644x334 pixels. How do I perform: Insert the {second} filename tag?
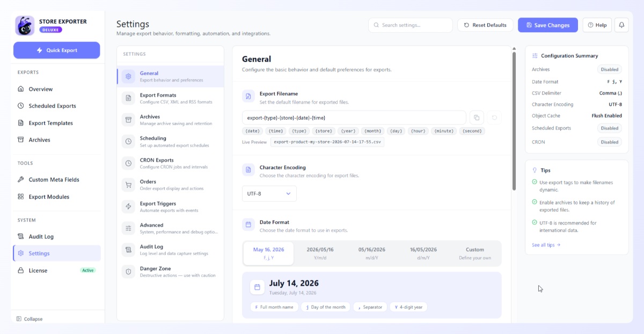coord(471,131)
